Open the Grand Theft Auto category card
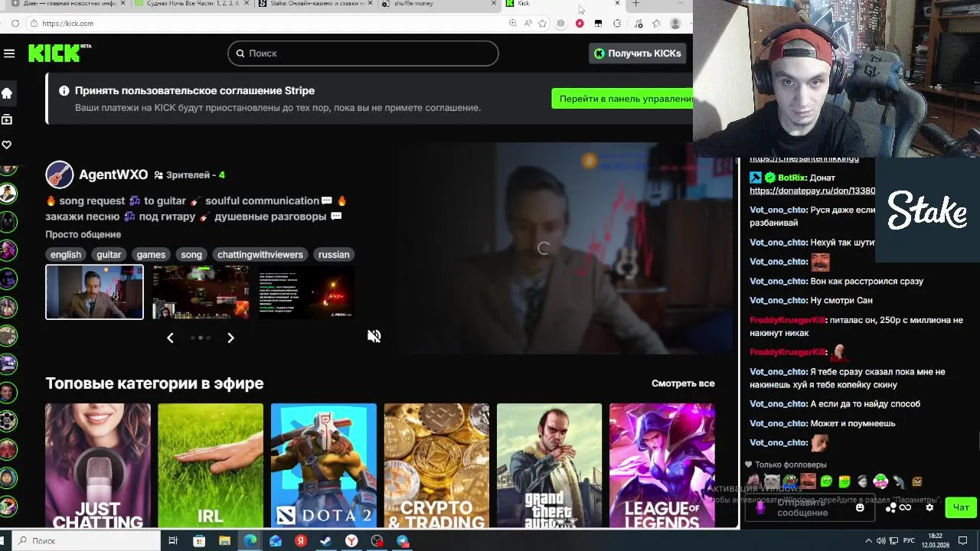Screen dimensions: 980x551 tap(550, 465)
